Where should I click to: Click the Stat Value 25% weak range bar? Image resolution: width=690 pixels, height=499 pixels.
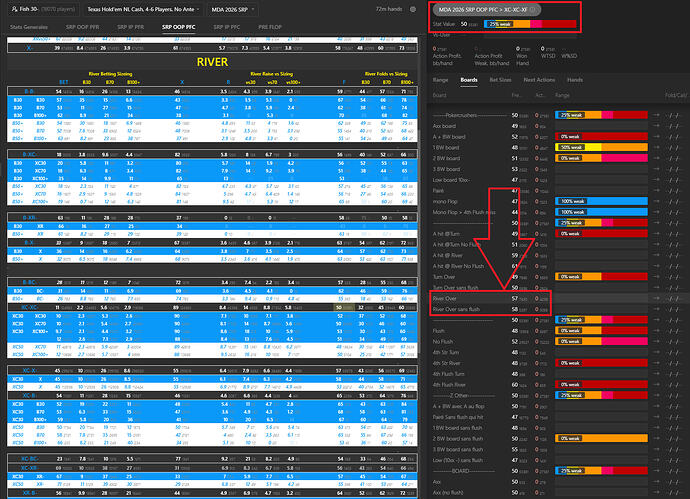530,24
